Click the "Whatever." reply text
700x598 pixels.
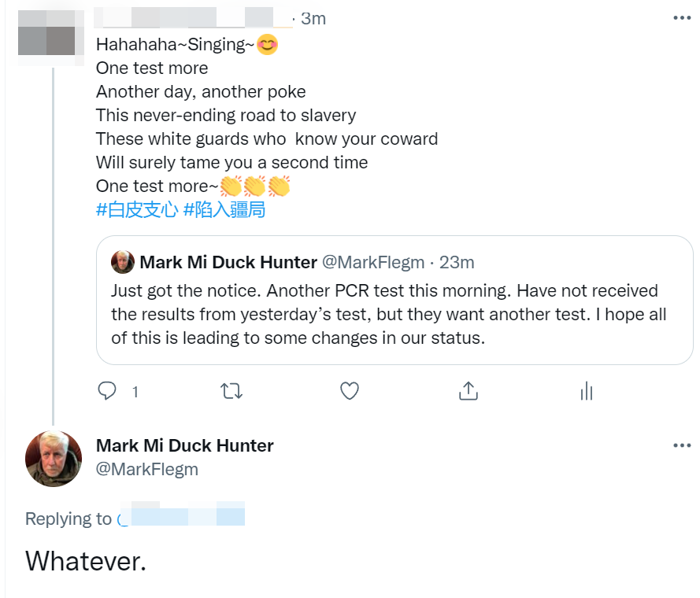[86, 561]
